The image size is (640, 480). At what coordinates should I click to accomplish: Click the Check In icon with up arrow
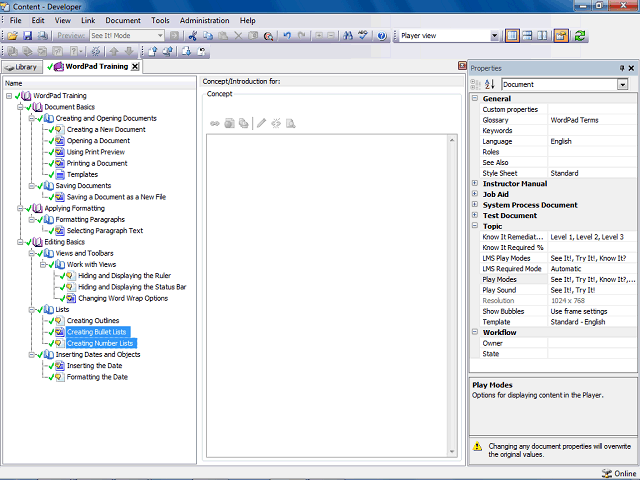(153, 51)
